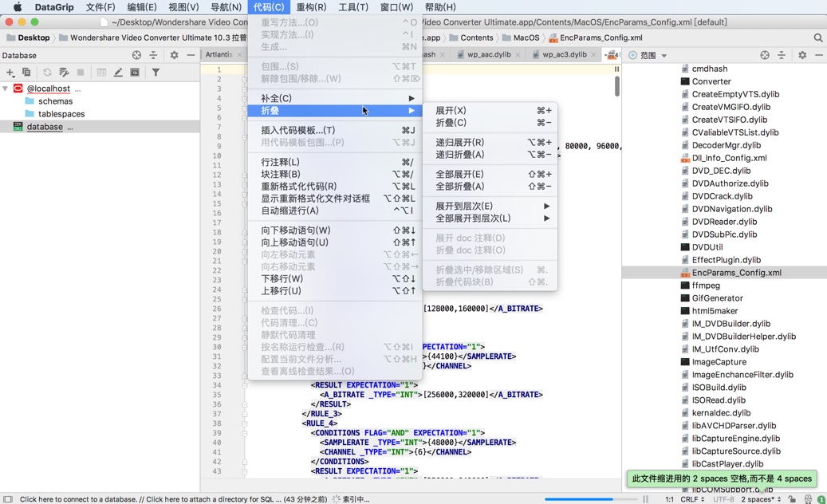Click the duplicate data source icon
Viewport: 827px width, 504px height.
[x=26, y=73]
